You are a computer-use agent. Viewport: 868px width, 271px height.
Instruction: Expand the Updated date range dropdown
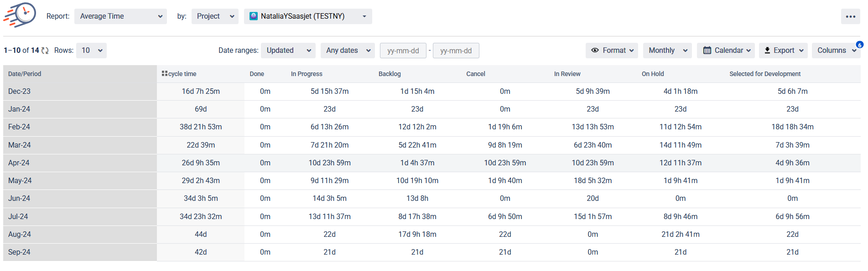pyautogui.click(x=288, y=51)
